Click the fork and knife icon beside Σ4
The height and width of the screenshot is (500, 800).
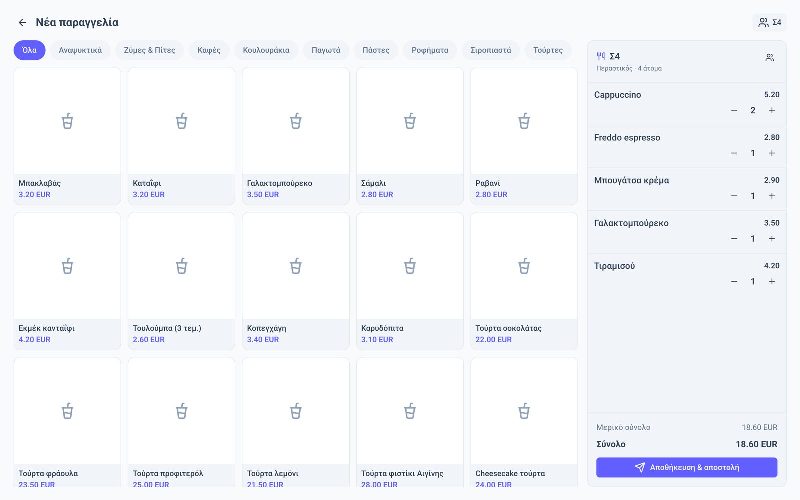click(x=601, y=56)
